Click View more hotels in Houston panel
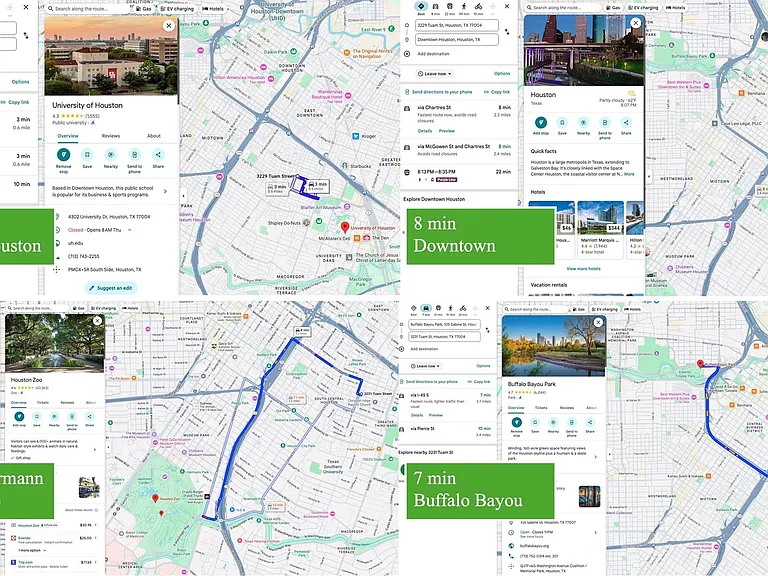Screen dimensions: 768x576 coord(583,268)
